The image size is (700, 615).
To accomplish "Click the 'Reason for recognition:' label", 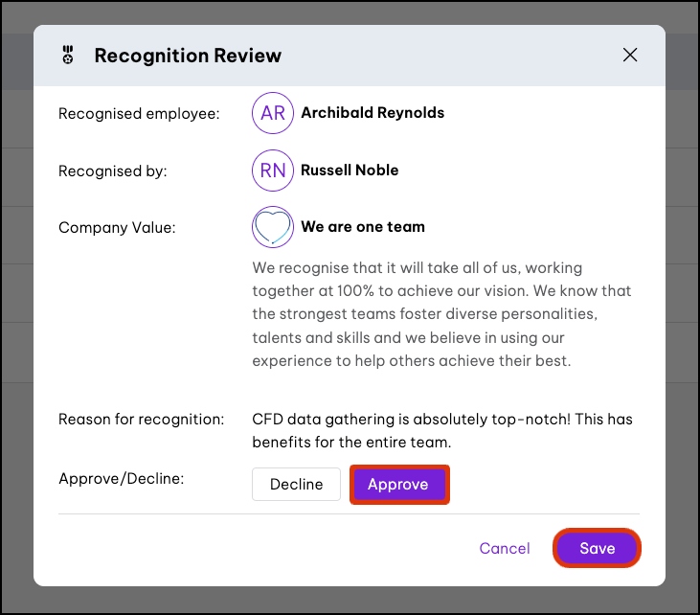I will coord(142,420).
